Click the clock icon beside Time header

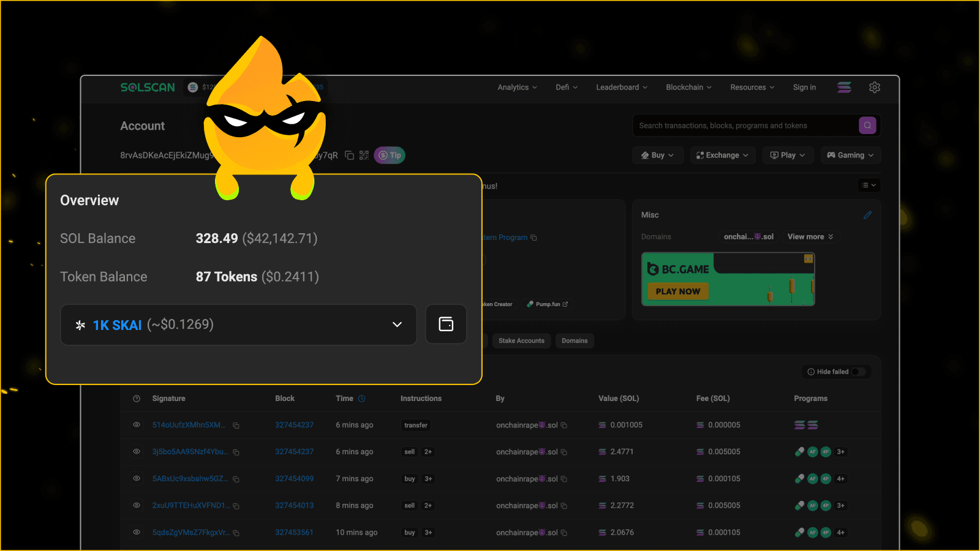361,399
